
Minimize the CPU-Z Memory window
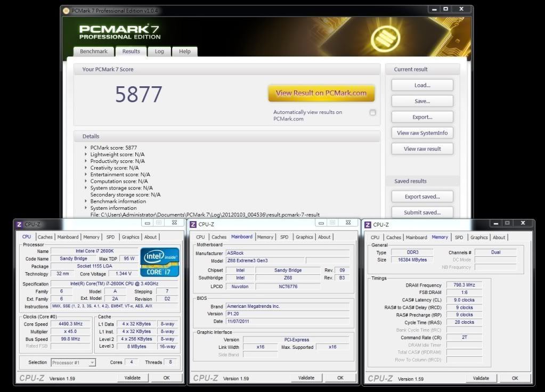coord(495,223)
